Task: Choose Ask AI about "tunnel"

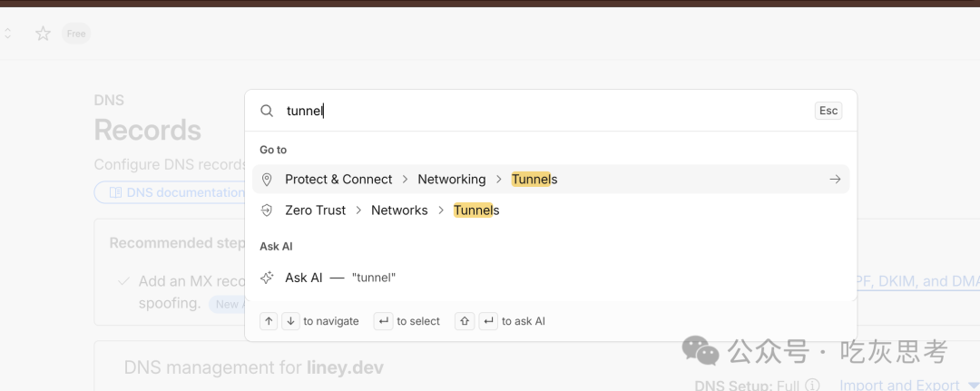Action: coord(551,278)
